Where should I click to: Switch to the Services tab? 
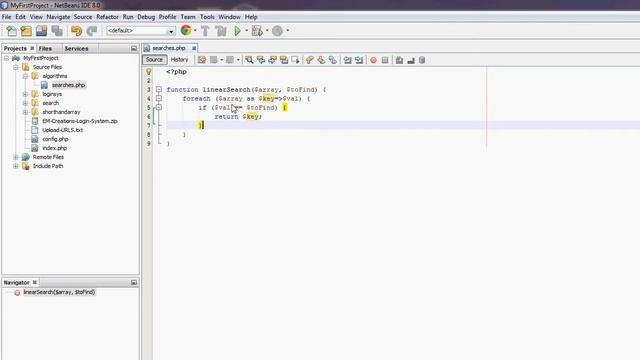point(76,48)
